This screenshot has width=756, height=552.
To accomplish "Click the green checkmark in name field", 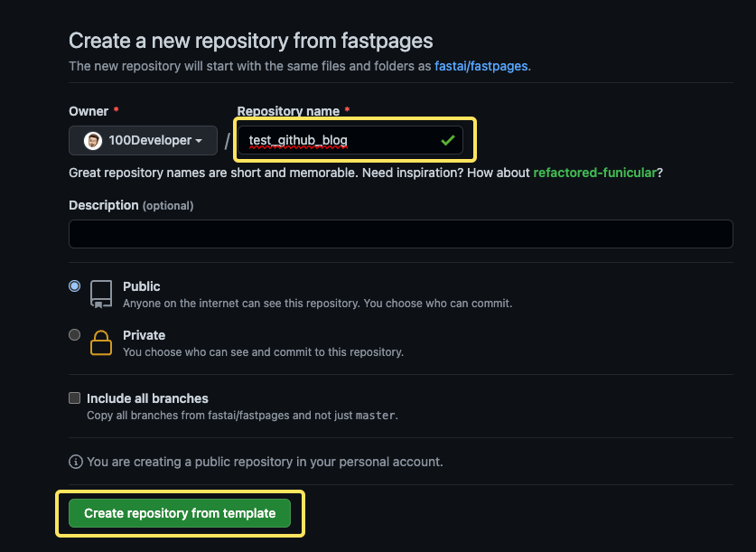I will tap(447, 140).
